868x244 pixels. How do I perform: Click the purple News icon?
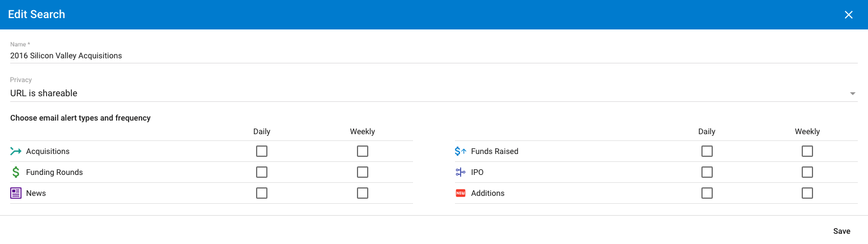pos(16,193)
